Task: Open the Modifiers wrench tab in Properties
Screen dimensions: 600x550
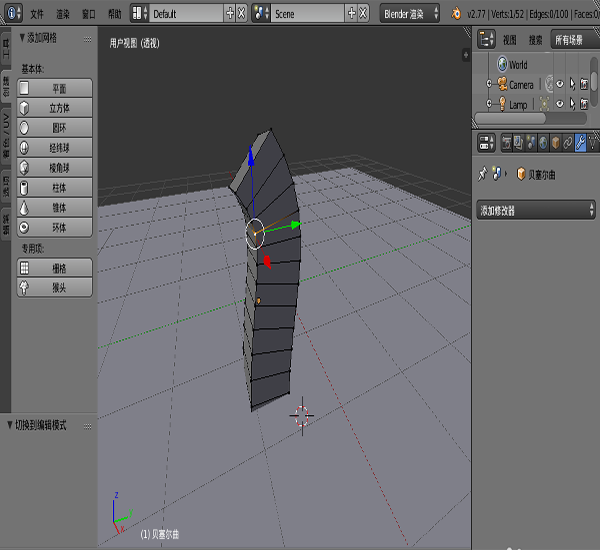Action: [x=580, y=142]
